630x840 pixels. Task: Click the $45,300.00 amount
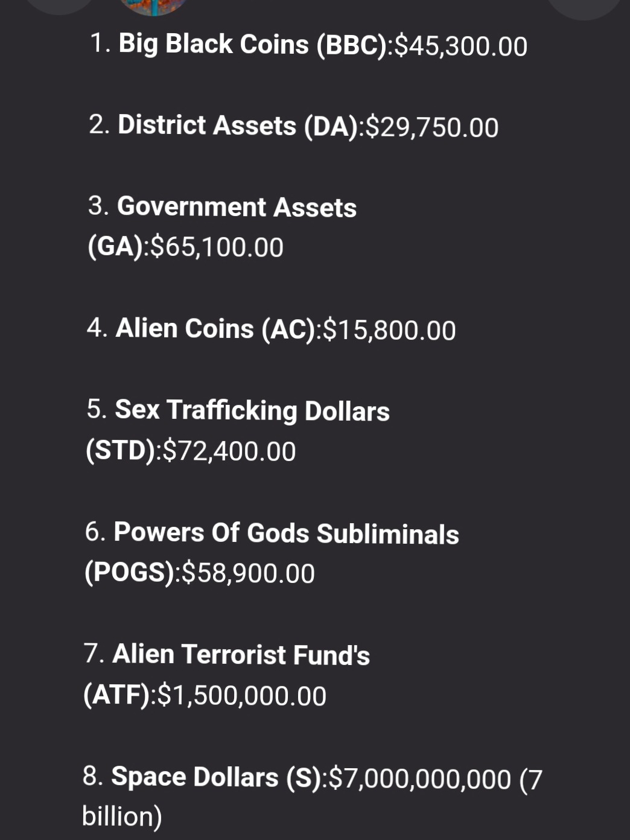(x=461, y=46)
